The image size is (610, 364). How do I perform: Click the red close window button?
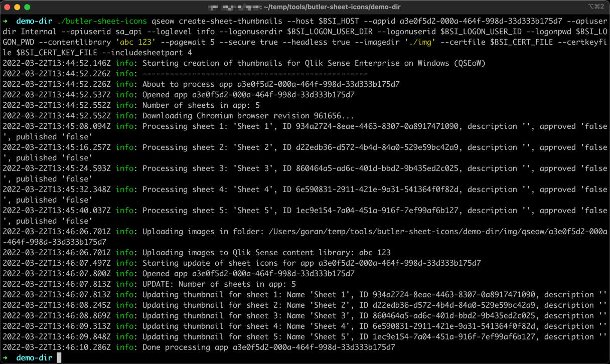(7, 7)
